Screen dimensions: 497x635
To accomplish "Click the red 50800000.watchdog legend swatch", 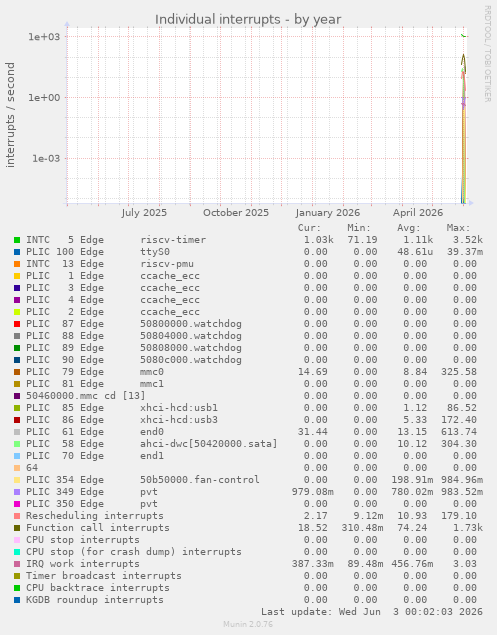I will pos(17,324).
